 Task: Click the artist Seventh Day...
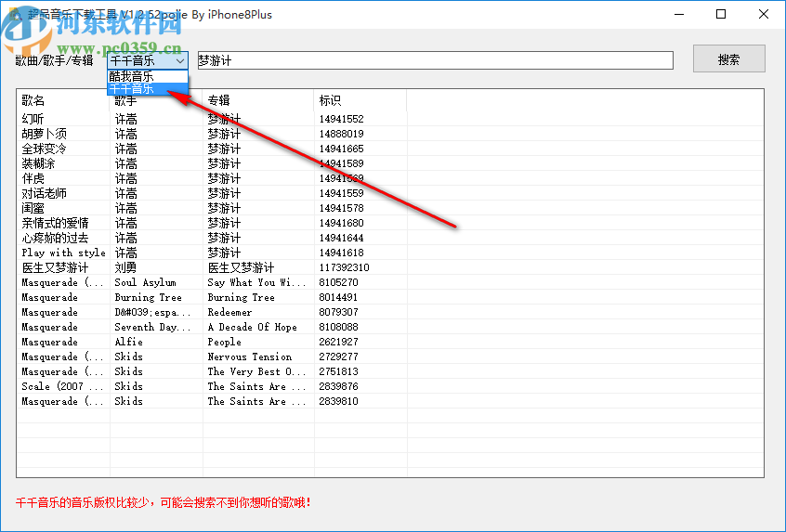pyautogui.click(x=153, y=327)
